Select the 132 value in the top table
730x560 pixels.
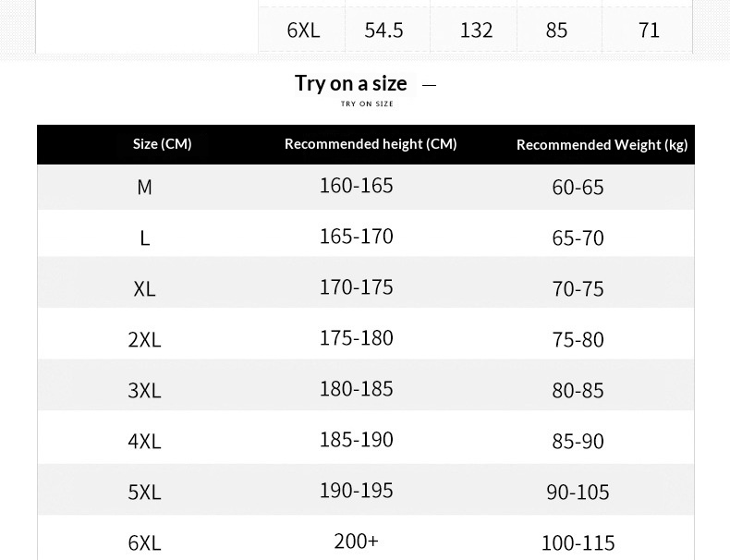pos(476,30)
